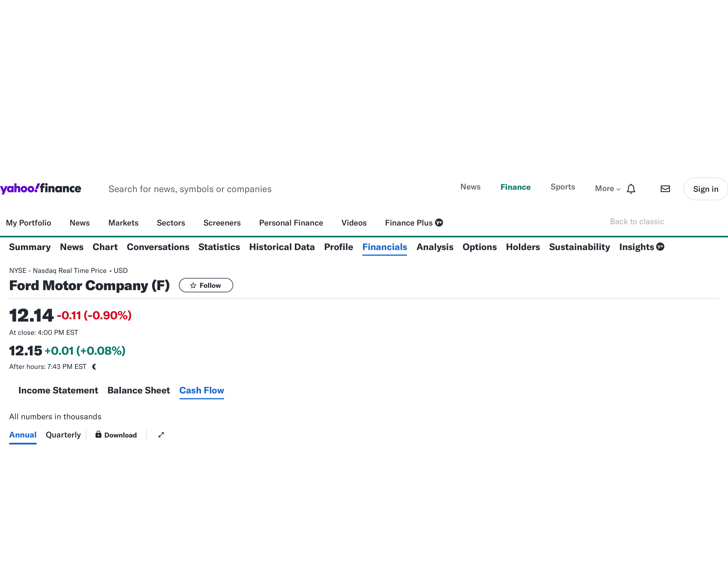This screenshot has height=563, width=728.
Task: Follow Ford Motor Company stock
Action: pyautogui.click(x=206, y=285)
